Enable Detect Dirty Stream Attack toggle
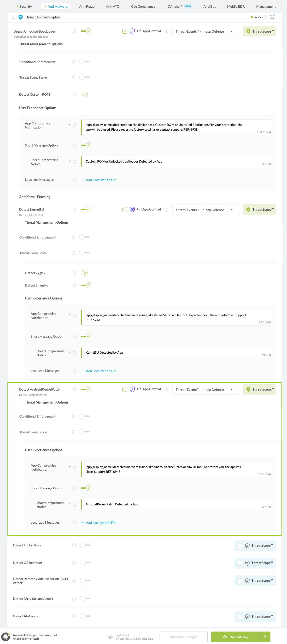 click(x=85, y=598)
